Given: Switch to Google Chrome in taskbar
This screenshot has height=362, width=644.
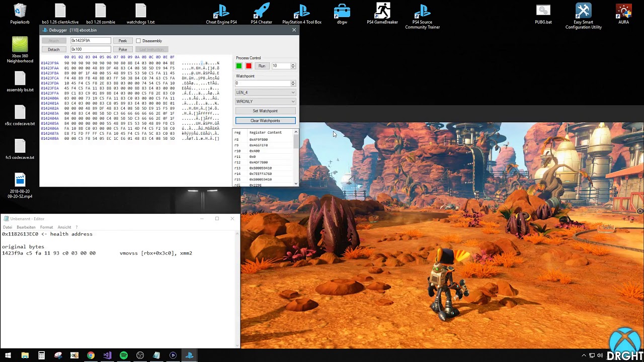Looking at the screenshot, I should click(91, 355).
